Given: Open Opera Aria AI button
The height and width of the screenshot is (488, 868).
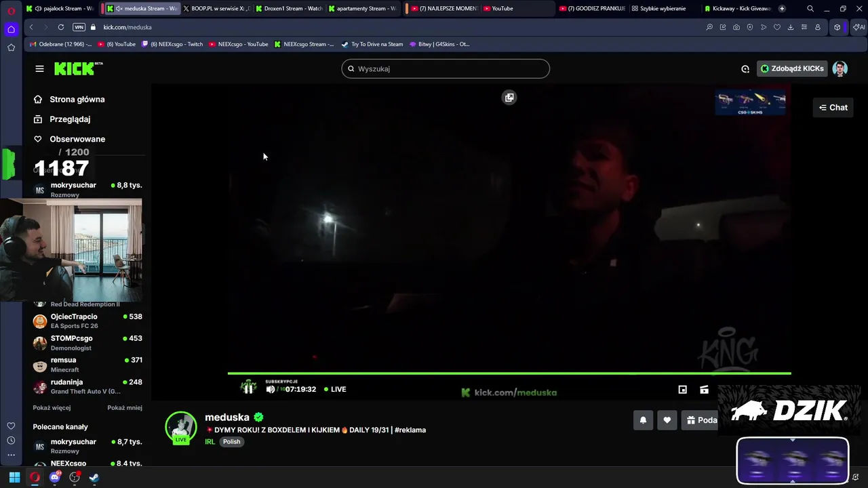Looking at the screenshot, I should [859, 27].
